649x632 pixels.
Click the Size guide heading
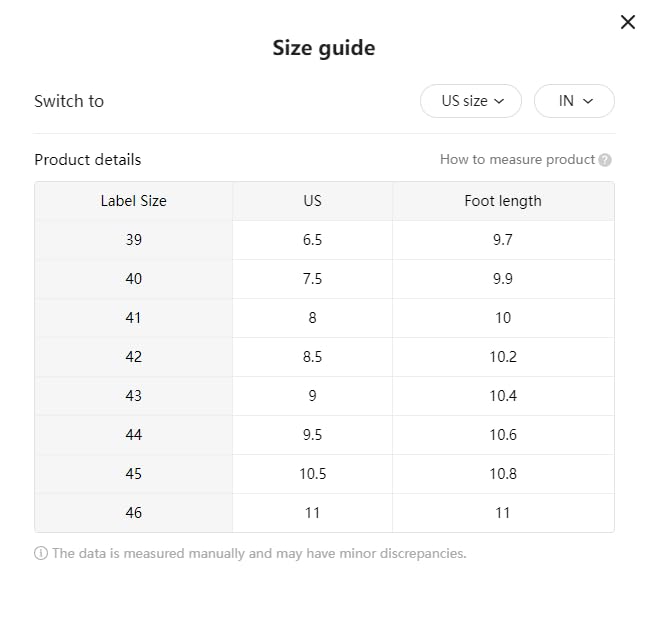(324, 48)
